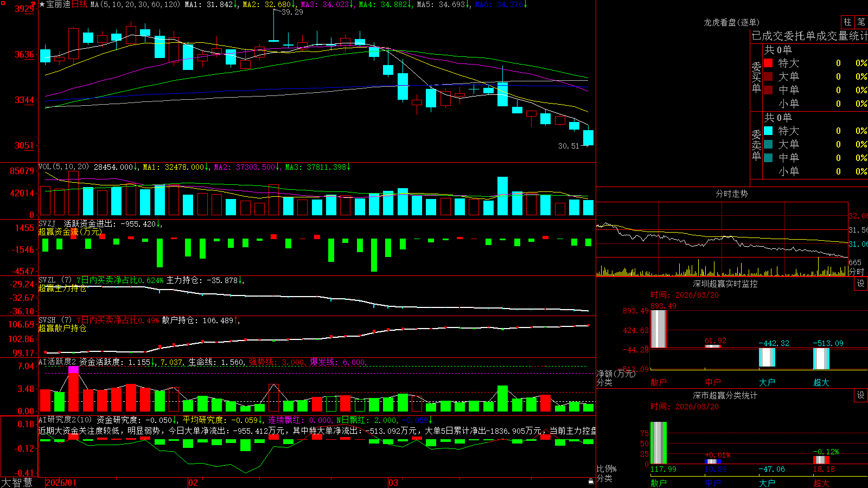Click the 超赢散户持仓 label
Screen dimensions: 868x488
[62, 329]
